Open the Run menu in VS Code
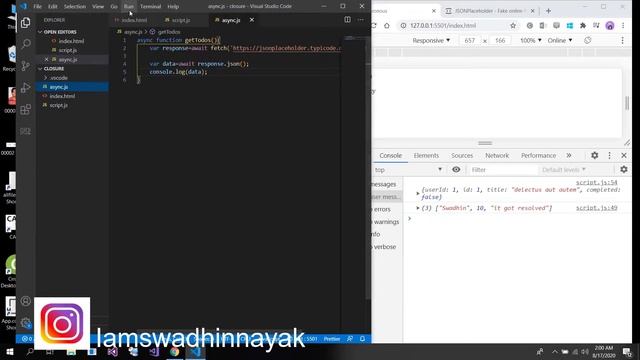The image size is (640, 360). [x=129, y=7]
